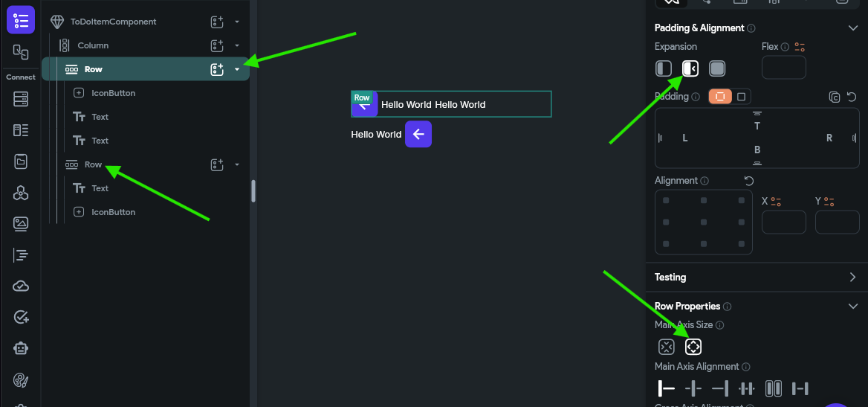The image size is (868, 407).
Task: Click the Flex value input field
Action: (x=784, y=68)
